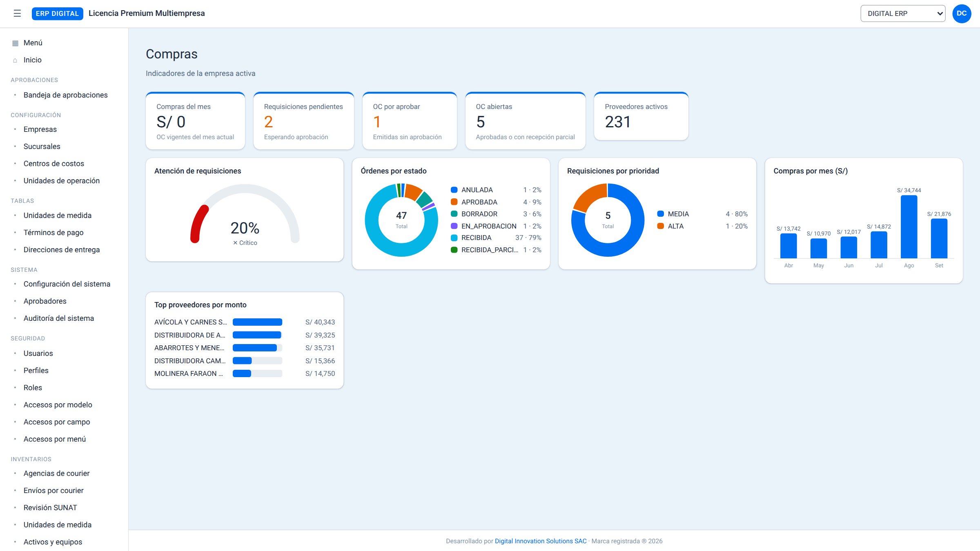The image size is (980, 551).
Task: Click the ANULADA legend color swatch
Action: pyautogui.click(x=454, y=190)
